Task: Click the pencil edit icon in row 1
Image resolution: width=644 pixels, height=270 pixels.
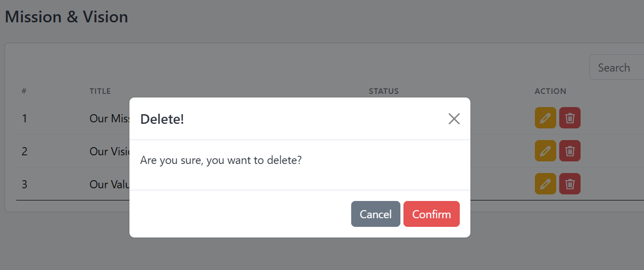Action: 546,118
